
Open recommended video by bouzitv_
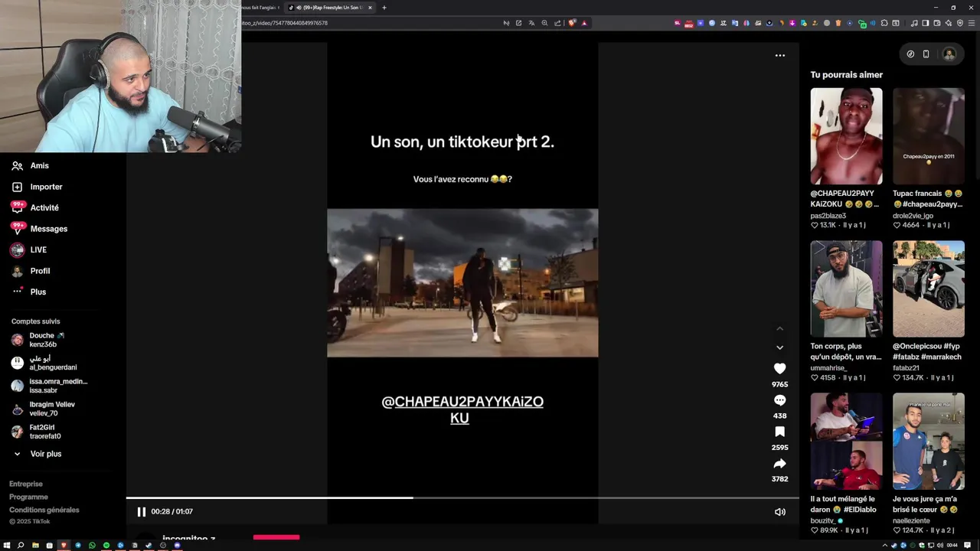[846, 441]
